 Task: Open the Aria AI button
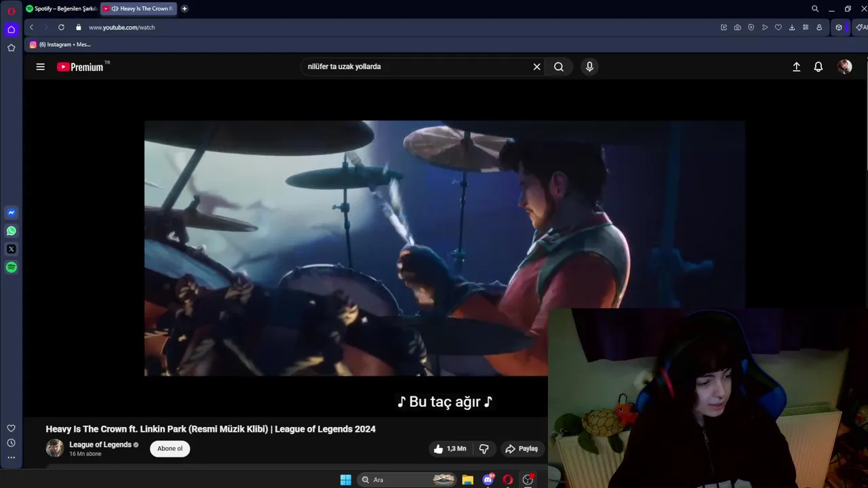click(861, 27)
